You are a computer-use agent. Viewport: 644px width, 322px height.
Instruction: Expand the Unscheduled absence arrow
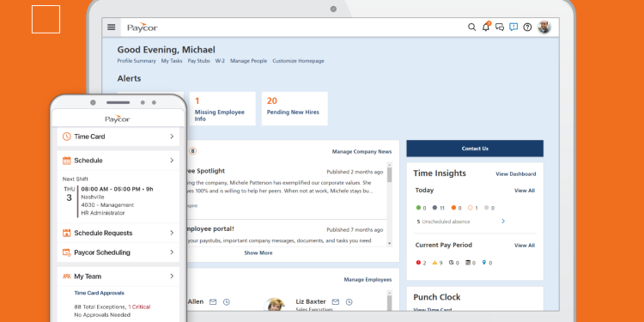tap(503, 222)
